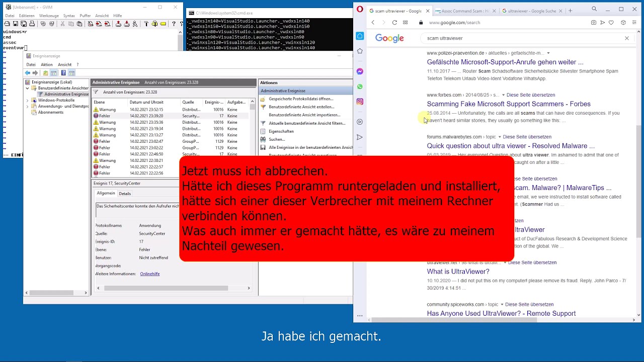Click Benutzerdefinierte Ansicht erstellen action
Screen dimensions: 644x362
click(x=301, y=107)
